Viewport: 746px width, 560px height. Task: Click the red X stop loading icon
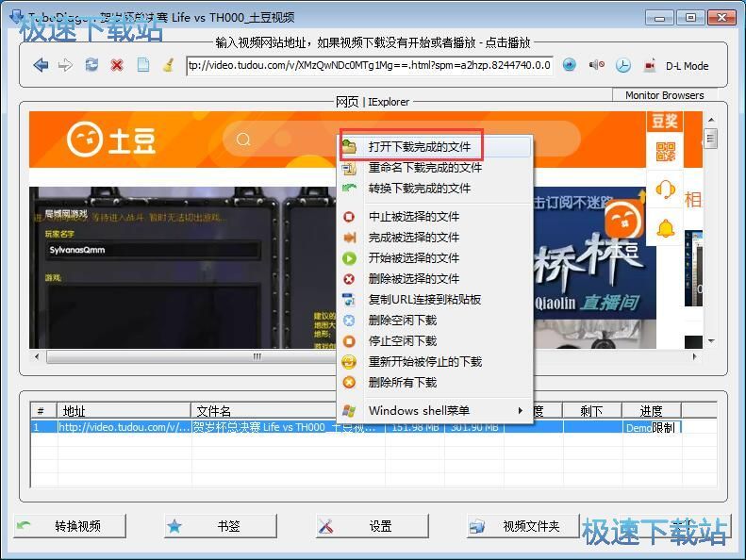[117, 65]
